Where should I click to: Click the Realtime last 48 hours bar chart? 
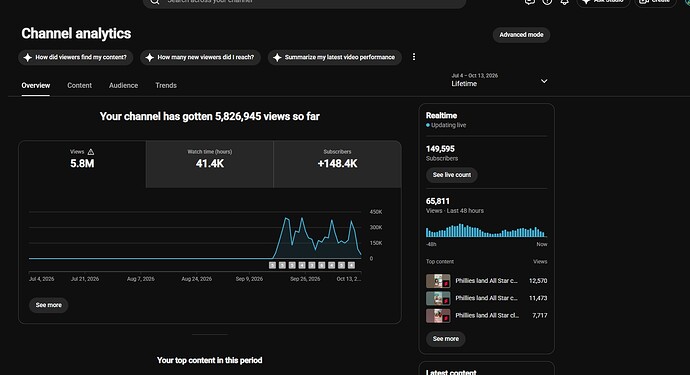point(486,231)
